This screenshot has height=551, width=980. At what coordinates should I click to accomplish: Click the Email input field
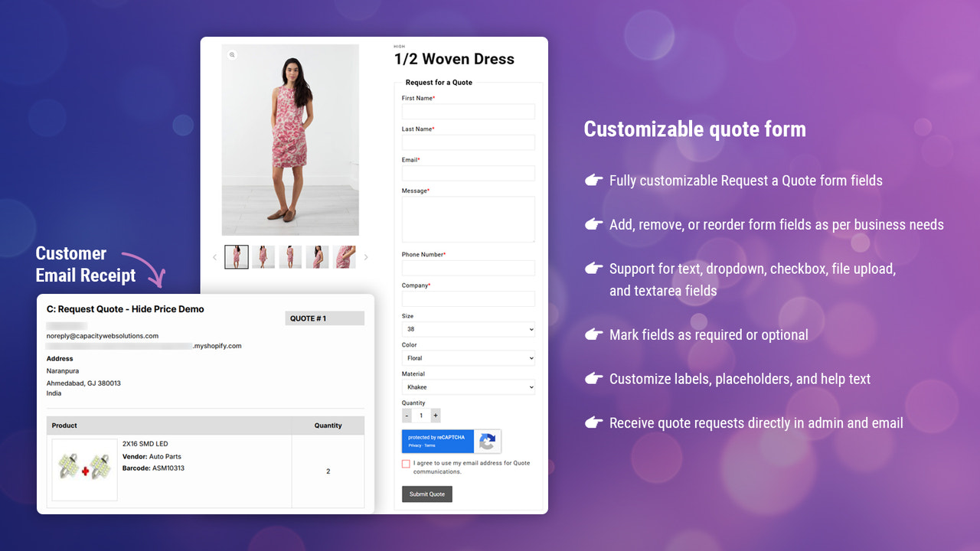469,173
